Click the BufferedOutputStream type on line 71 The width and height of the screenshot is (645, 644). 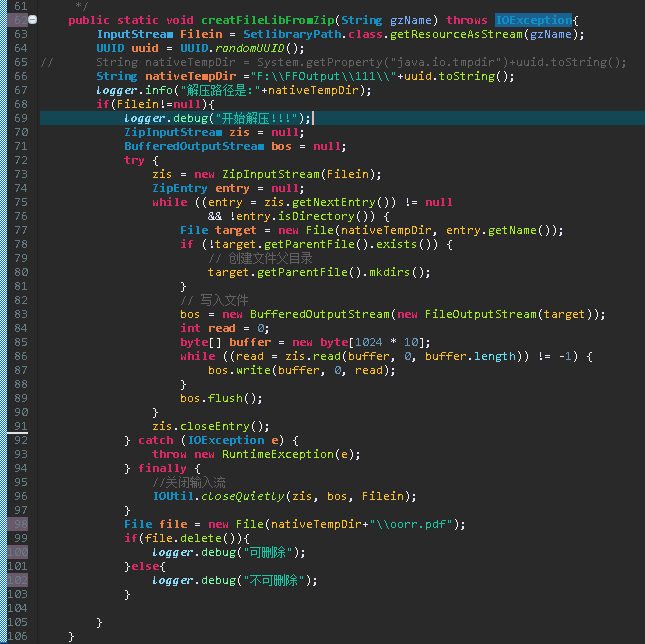click(194, 146)
